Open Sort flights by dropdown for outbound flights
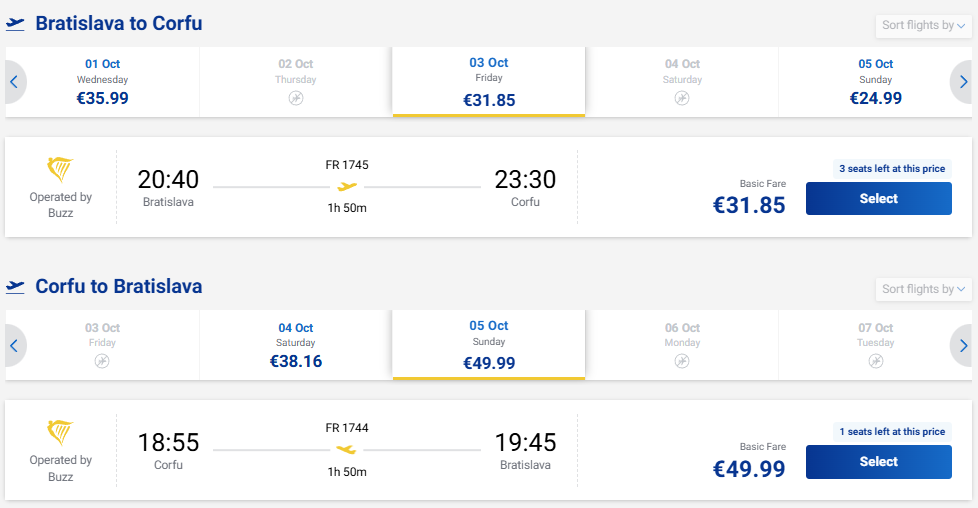Screen dimensions: 978x508 click(923, 26)
